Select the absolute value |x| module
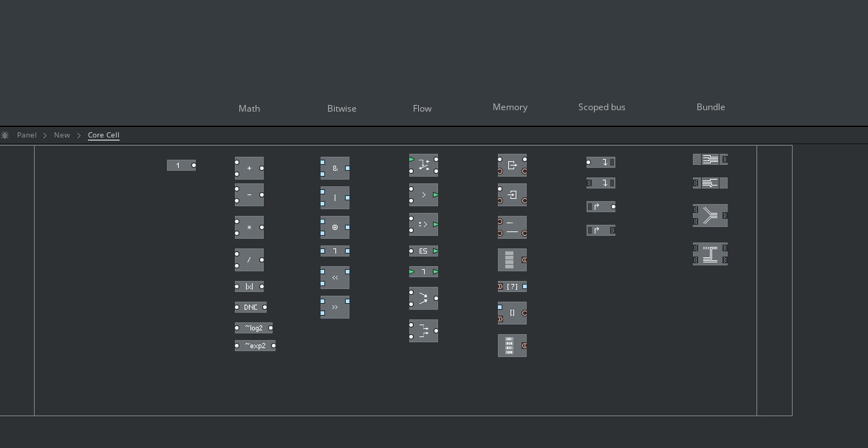868x448 pixels. (249, 286)
